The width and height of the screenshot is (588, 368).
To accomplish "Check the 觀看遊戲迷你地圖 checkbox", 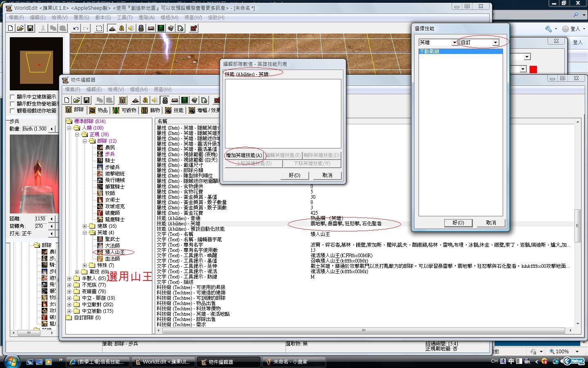I will [x=13, y=111].
